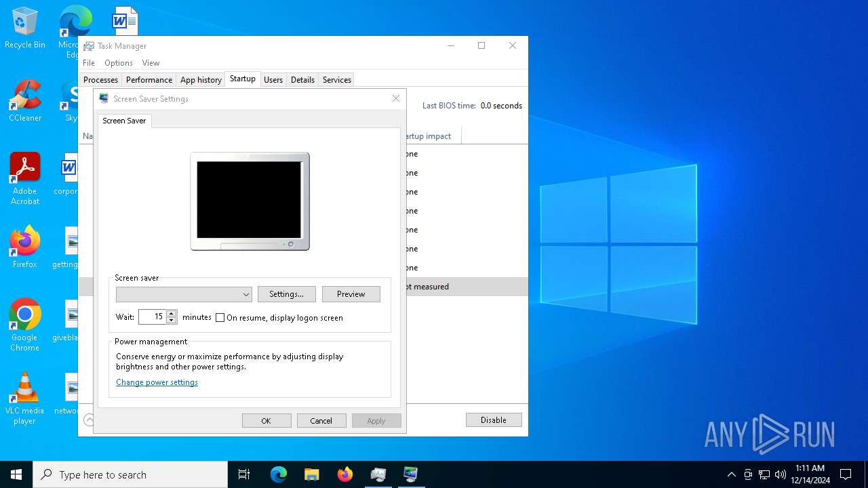Open the Word document icon at the top of the desktop
The image size is (868, 488).
click(125, 20)
